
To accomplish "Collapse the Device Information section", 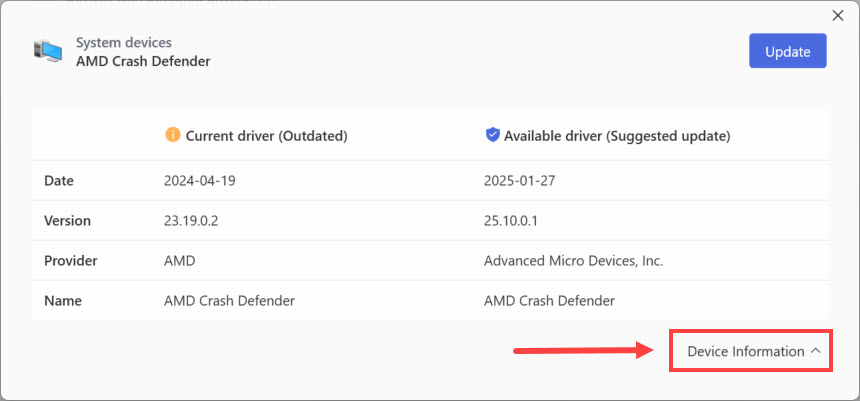I will [x=746, y=351].
